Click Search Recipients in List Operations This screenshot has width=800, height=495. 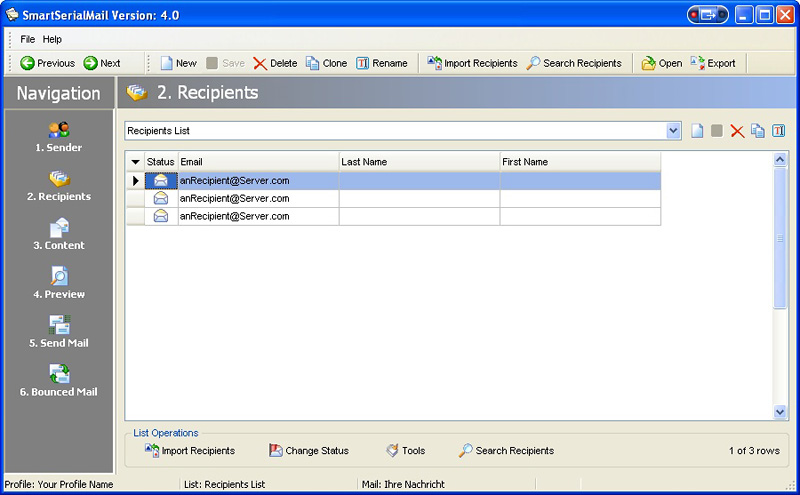point(506,451)
